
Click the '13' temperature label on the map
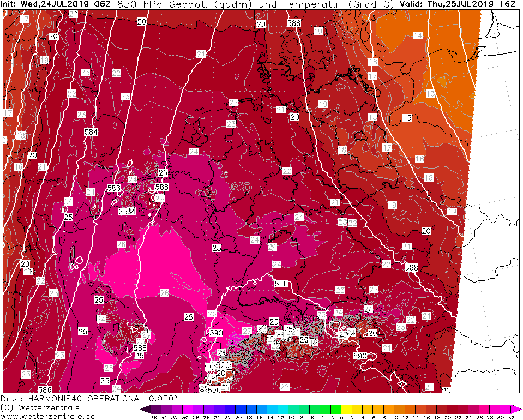(x=431, y=94)
